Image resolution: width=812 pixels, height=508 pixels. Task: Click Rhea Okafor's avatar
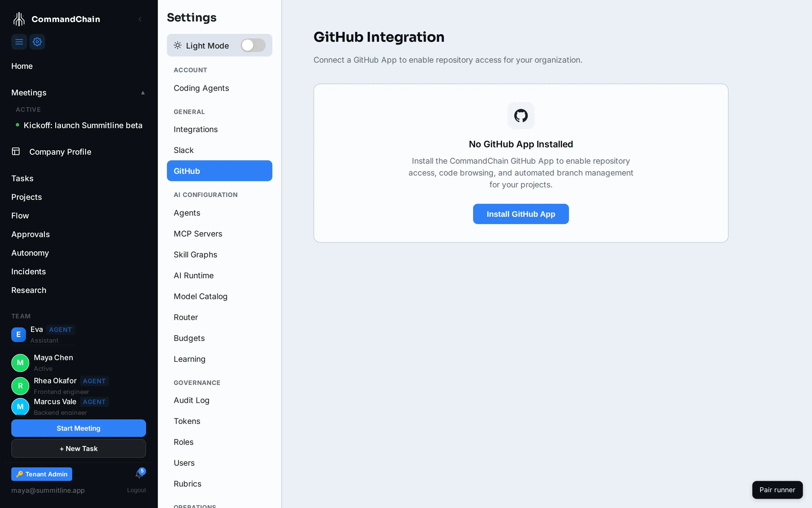[x=20, y=386]
